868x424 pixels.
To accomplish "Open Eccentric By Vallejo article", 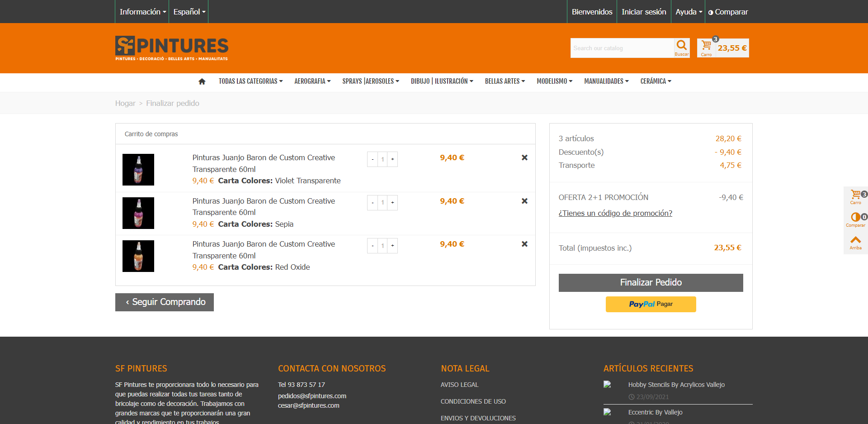I will point(655,412).
